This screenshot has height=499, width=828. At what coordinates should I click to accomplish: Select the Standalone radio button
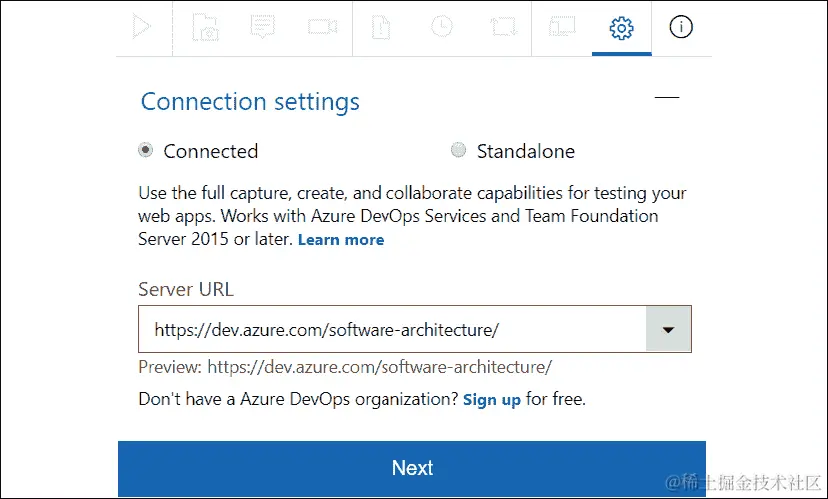(x=458, y=150)
